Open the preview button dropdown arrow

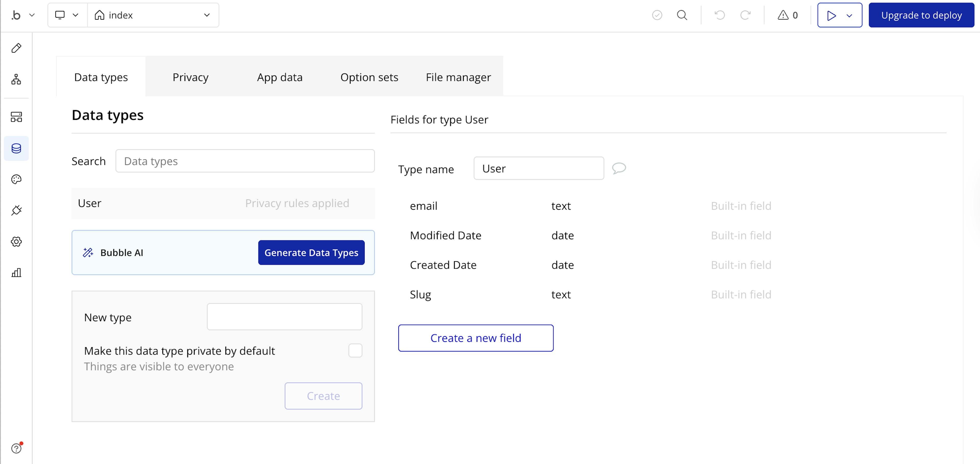click(x=849, y=16)
